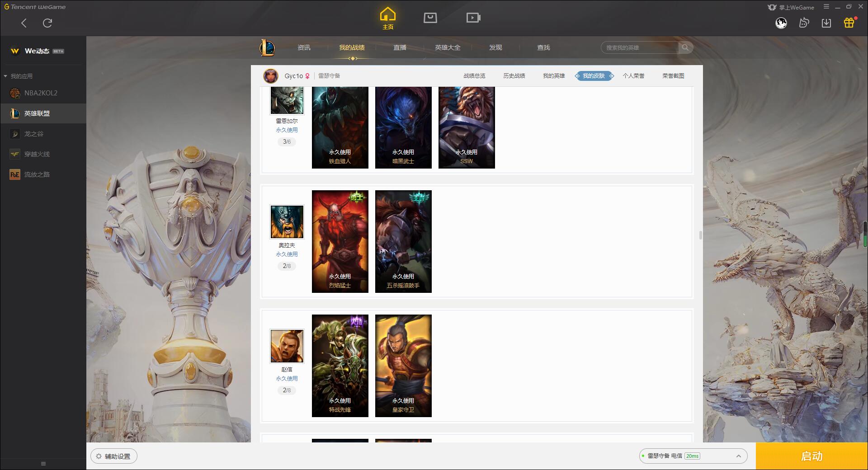This screenshot has height=470, width=868.
Task: Click the 烈焰猛士 skin card
Action: coord(340,241)
